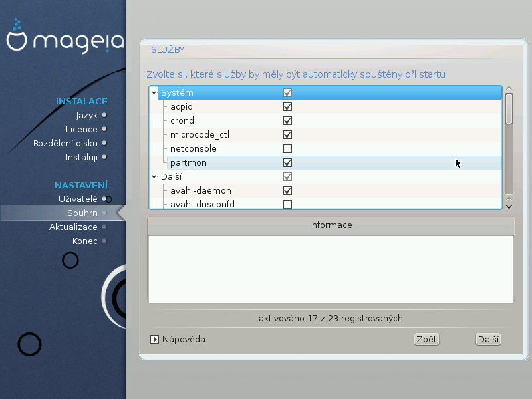
Task: Click the 'Zvolte si, které služby' instruction text
Action: click(x=296, y=74)
